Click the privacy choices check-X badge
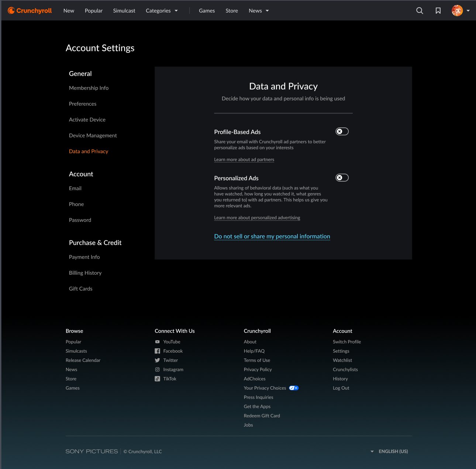Image resolution: width=476 pixels, height=469 pixels. (x=294, y=388)
